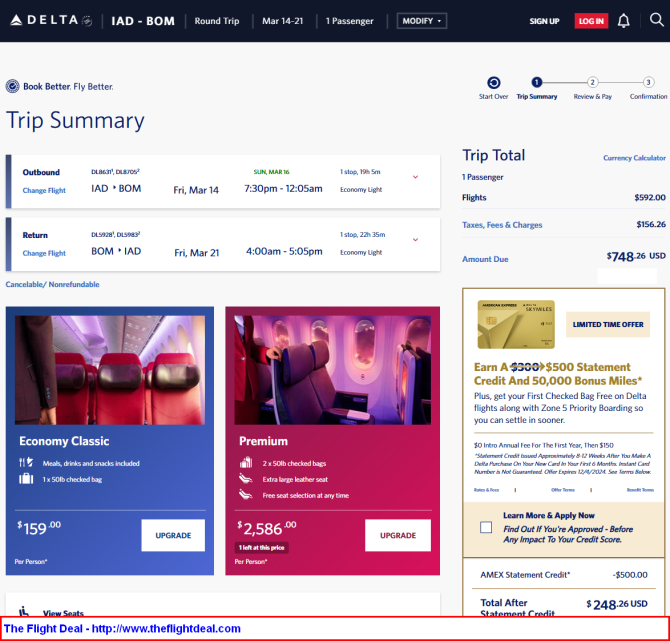The image size is (670, 641).
Task: Click the 7:30pm - 12:05am outbound time
Action: click(x=283, y=188)
